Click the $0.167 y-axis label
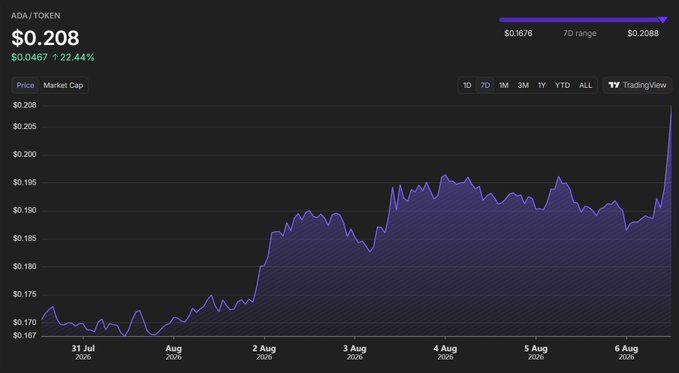This screenshot has width=679, height=373. pos(25,336)
